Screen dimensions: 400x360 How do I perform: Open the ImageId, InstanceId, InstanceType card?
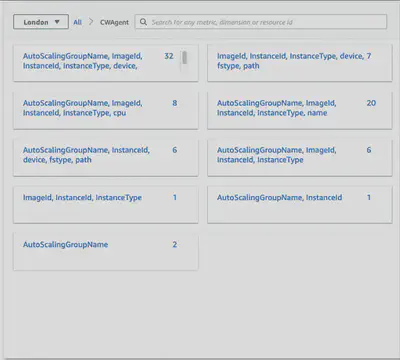[x=106, y=204]
